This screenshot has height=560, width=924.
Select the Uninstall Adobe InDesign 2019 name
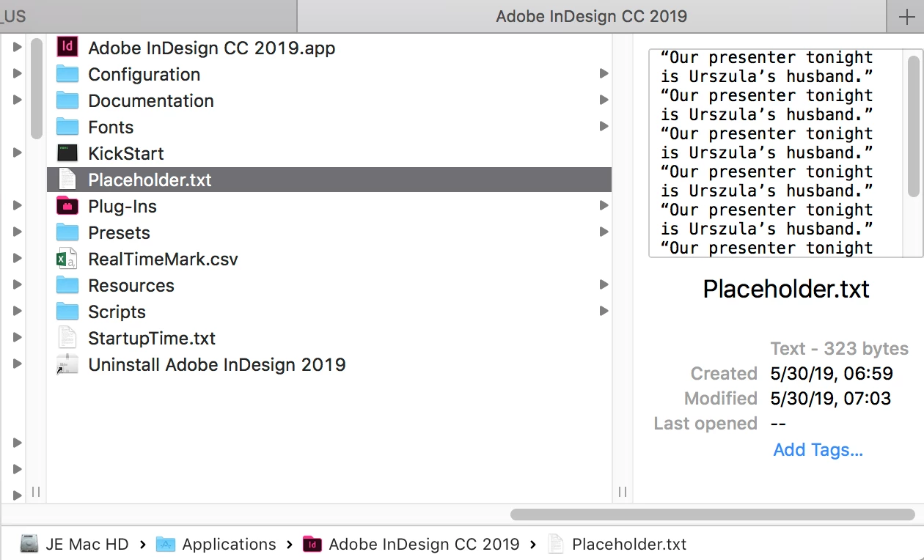click(217, 365)
